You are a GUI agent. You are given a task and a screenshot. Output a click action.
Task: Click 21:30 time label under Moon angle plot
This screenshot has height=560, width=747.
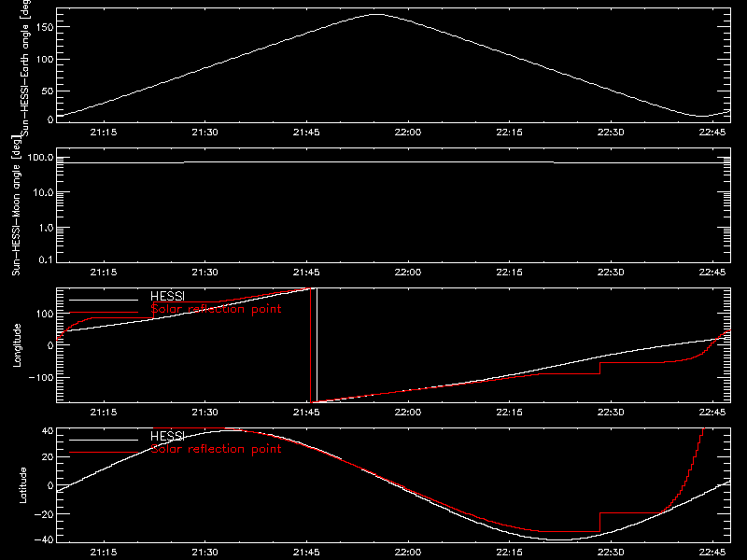coord(204,273)
